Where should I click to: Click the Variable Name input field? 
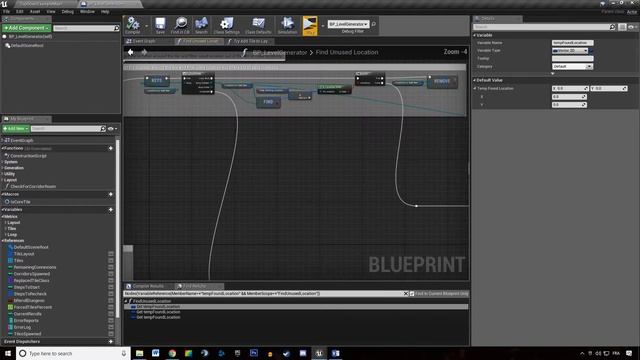(572, 43)
